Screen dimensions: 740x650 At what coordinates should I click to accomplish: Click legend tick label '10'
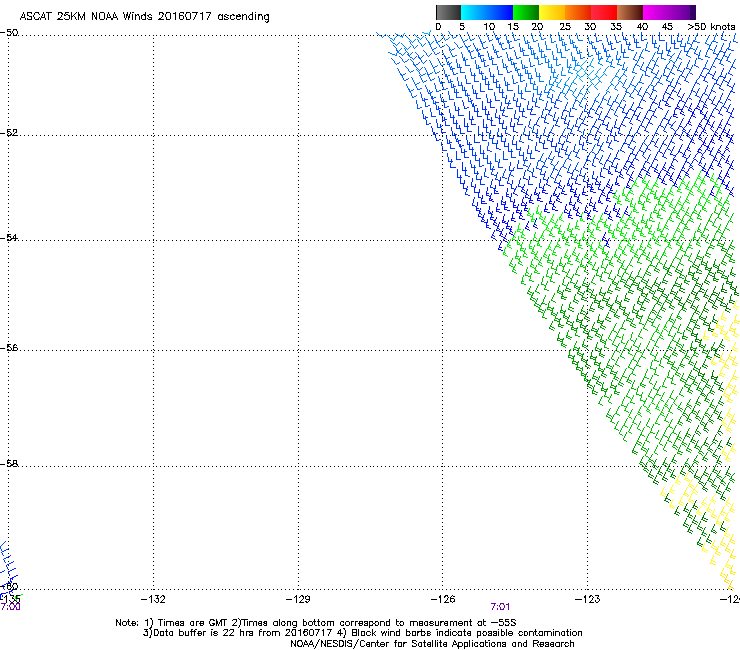tap(489, 27)
